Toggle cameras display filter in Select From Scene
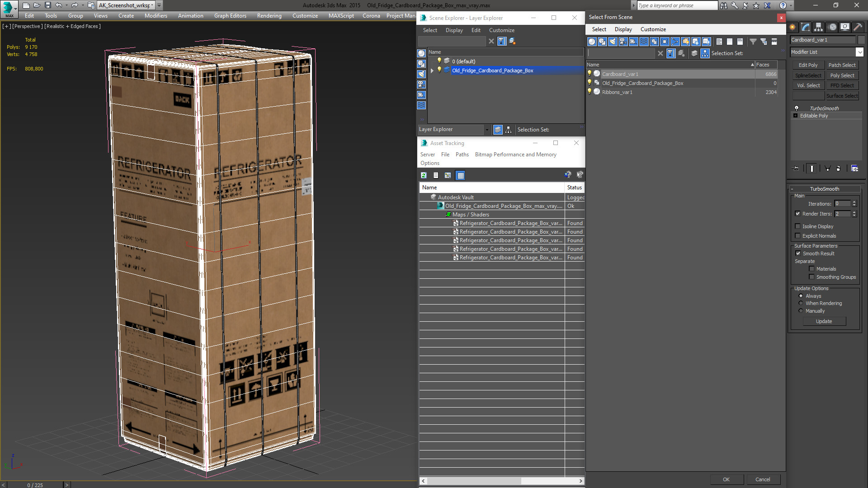The height and width of the screenshot is (488, 868). [623, 42]
